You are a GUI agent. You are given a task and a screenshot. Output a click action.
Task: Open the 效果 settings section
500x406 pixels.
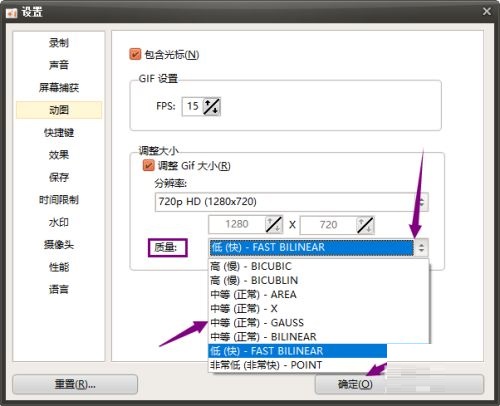coord(59,155)
